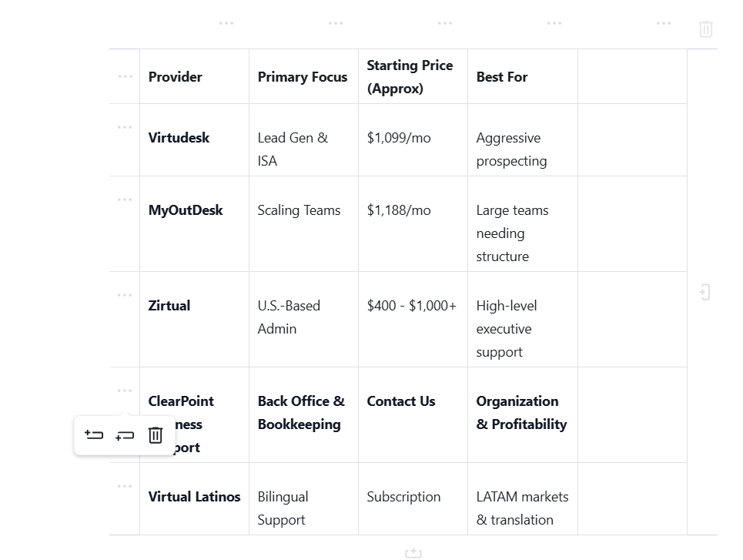This screenshot has height=560, width=743.
Task: Open empty fifth column options dots
Action: point(664,23)
